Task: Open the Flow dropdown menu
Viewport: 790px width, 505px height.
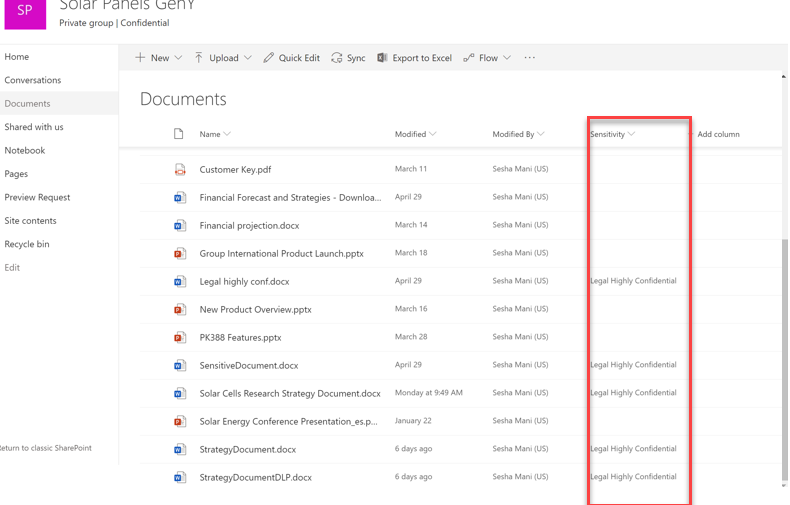Action: tap(487, 58)
